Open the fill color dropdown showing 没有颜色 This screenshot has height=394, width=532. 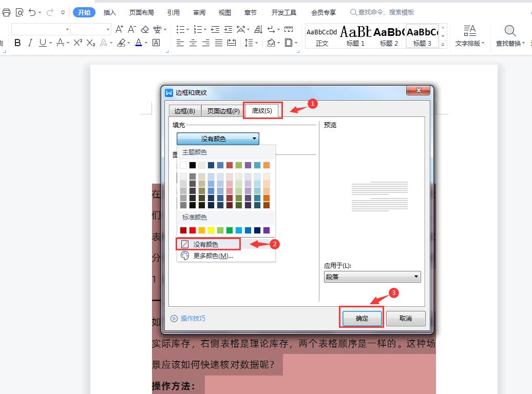tap(217, 139)
